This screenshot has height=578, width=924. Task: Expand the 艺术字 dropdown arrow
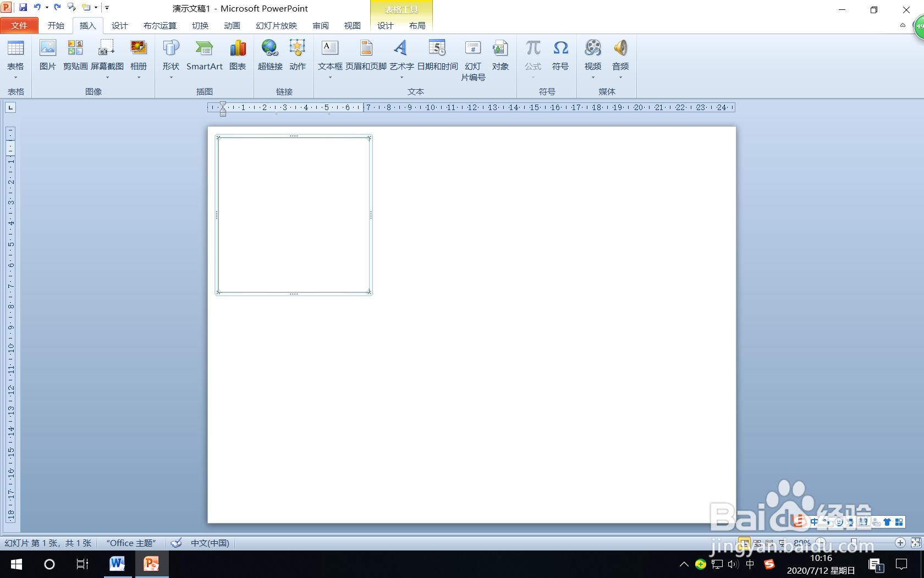(402, 78)
